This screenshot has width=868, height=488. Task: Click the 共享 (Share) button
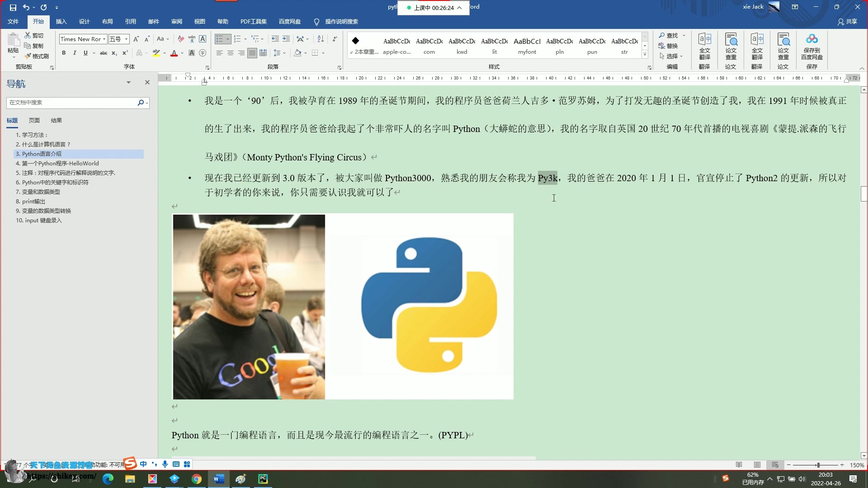847,22
